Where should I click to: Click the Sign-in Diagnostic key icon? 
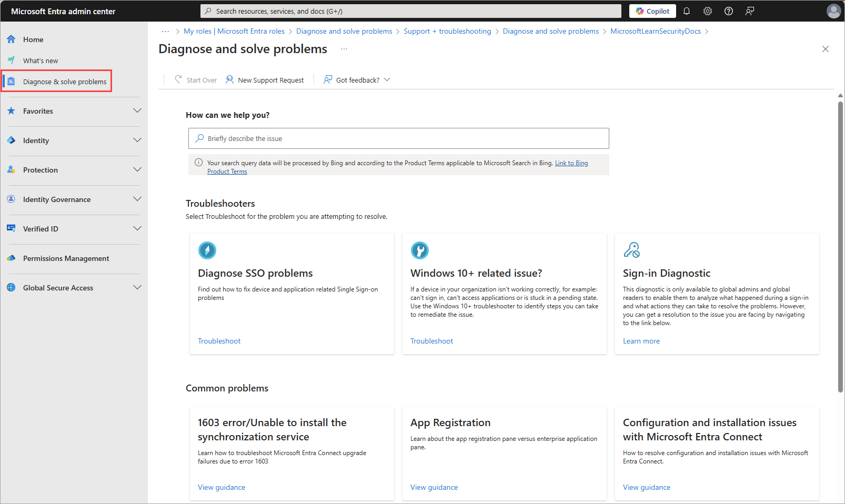pyautogui.click(x=631, y=249)
